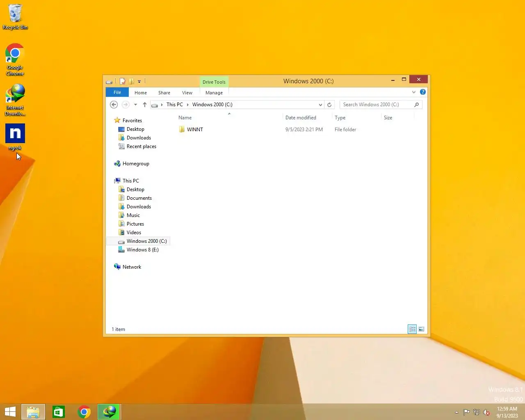Open the Windows Start button
525x420 pixels.
(10, 411)
